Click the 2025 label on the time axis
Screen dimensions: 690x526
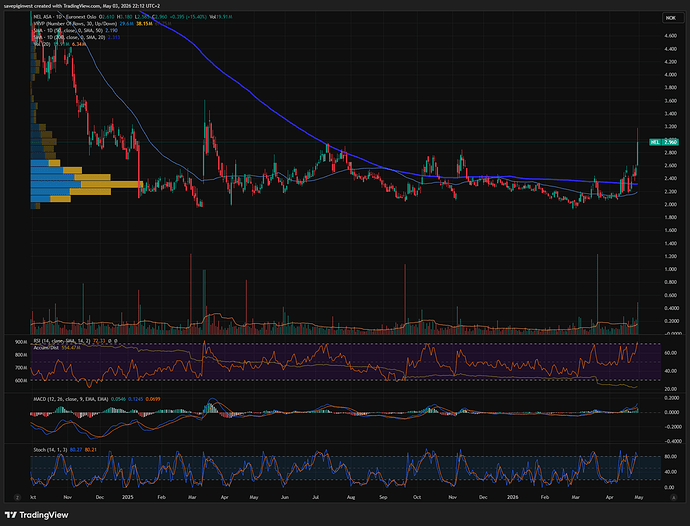pyautogui.click(x=128, y=497)
